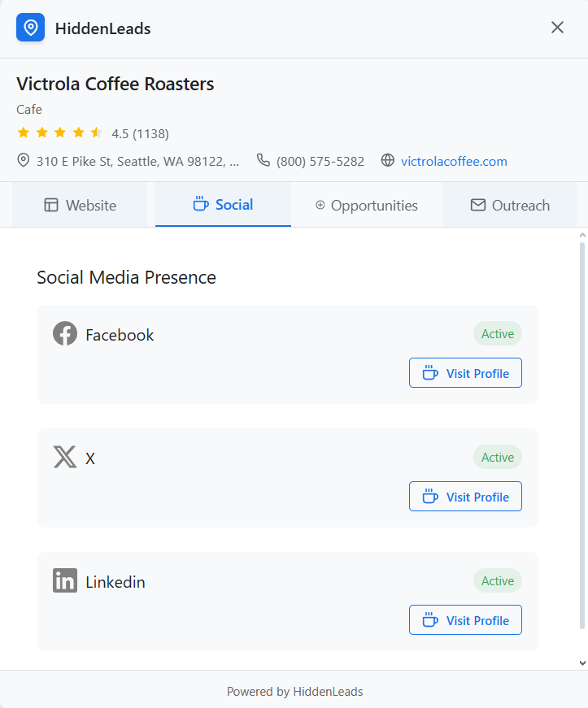Click the phone receiver icon beside the number
The image size is (588, 708).
click(263, 160)
